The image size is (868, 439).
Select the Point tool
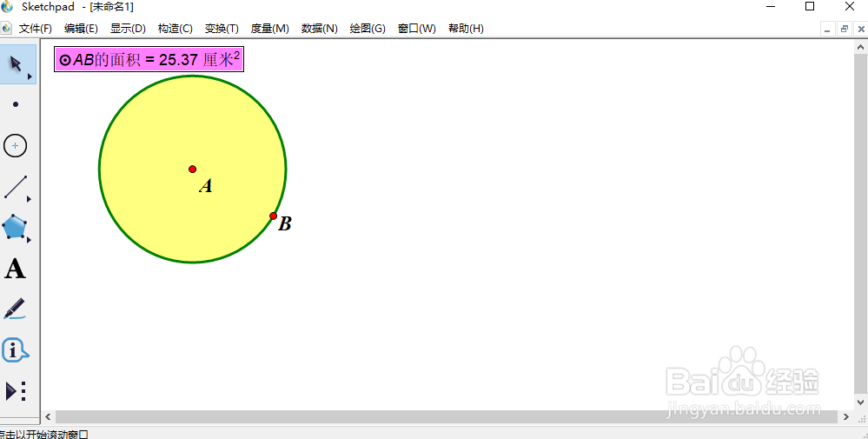tap(16, 104)
